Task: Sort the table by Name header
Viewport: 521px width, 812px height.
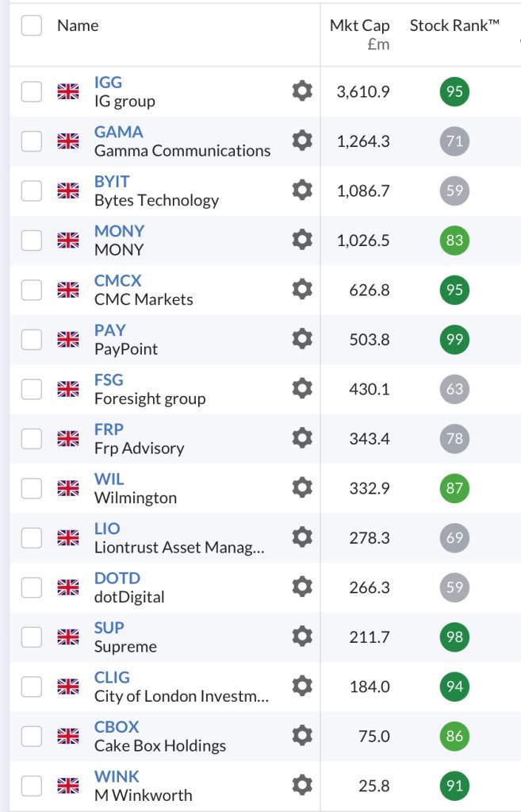Action: click(x=78, y=25)
